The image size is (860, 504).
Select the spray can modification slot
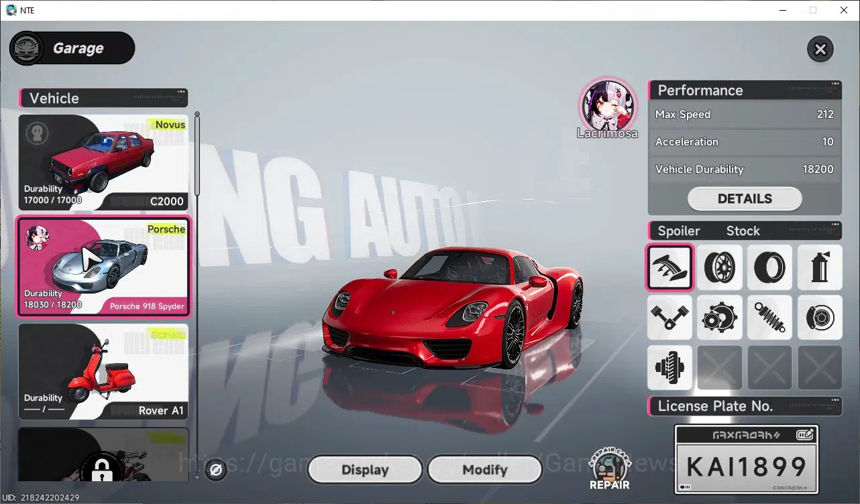click(819, 267)
